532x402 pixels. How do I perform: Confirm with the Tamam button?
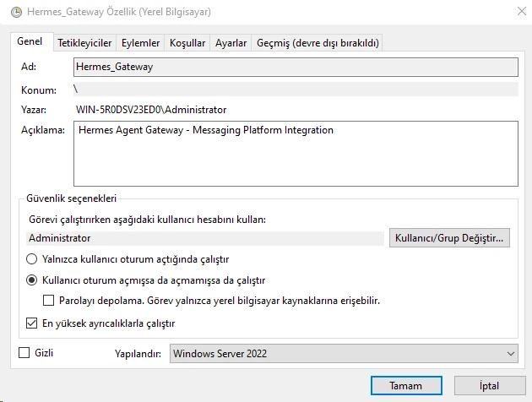point(406,386)
